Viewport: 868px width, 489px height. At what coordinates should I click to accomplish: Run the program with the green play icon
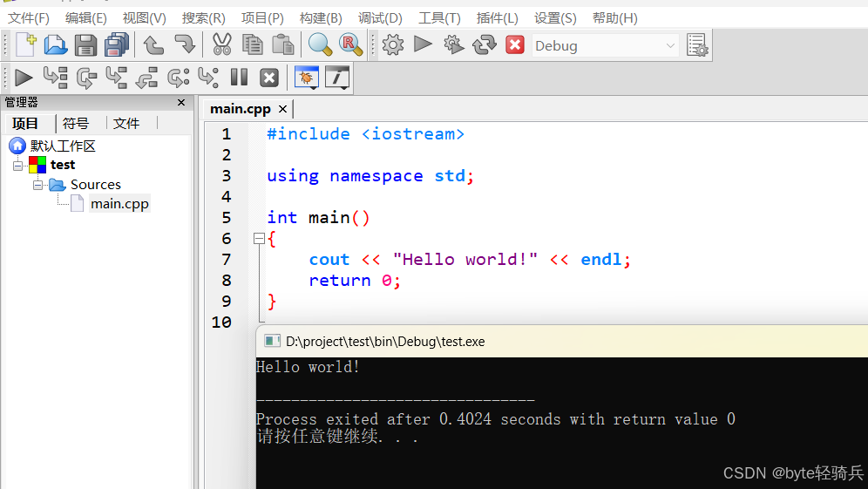tap(423, 44)
